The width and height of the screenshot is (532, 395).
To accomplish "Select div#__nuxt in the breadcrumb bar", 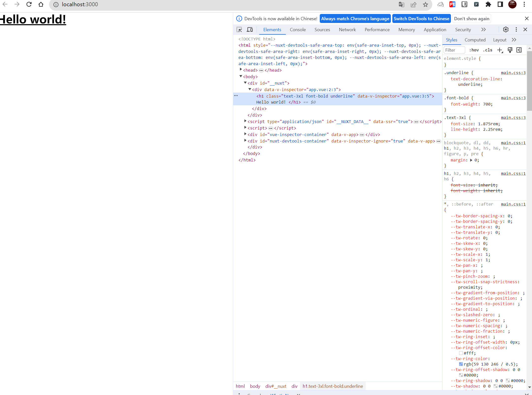I will pyautogui.click(x=276, y=386).
